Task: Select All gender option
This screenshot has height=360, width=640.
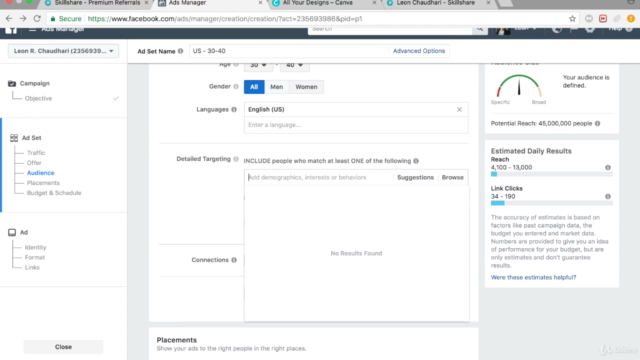Action: 254,87
